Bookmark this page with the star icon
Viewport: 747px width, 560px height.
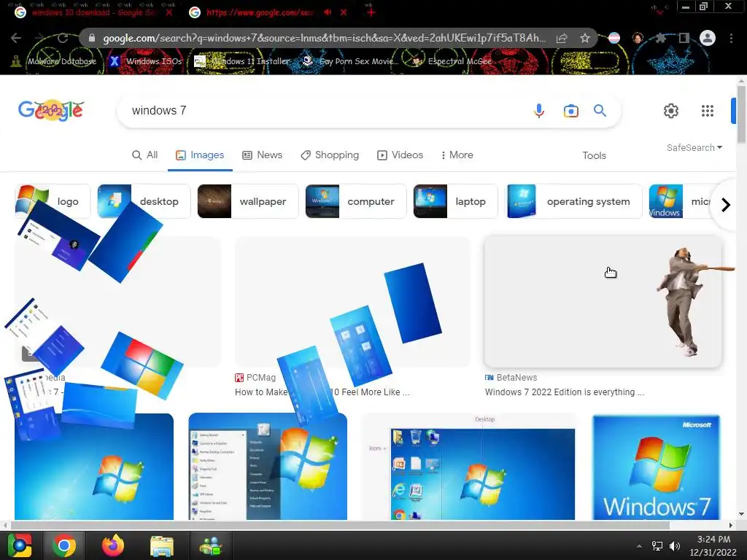click(585, 38)
